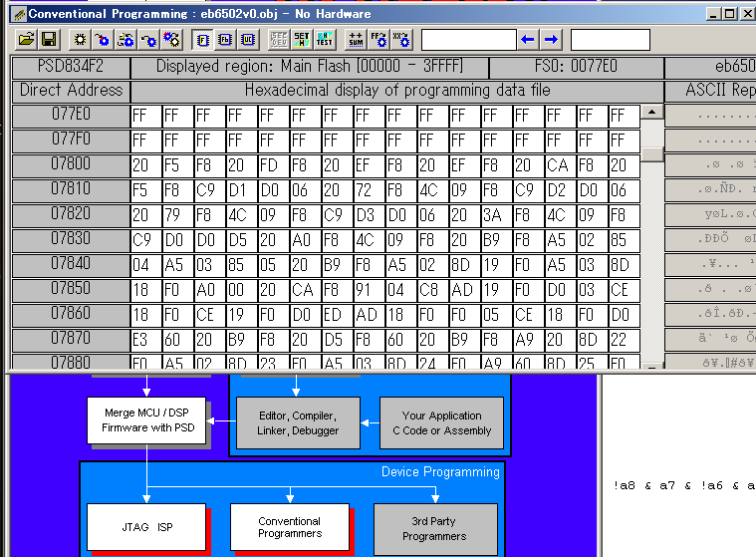Click hex cell E3 in row 07870
This screenshot has width=756, height=557.
click(146, 340)
